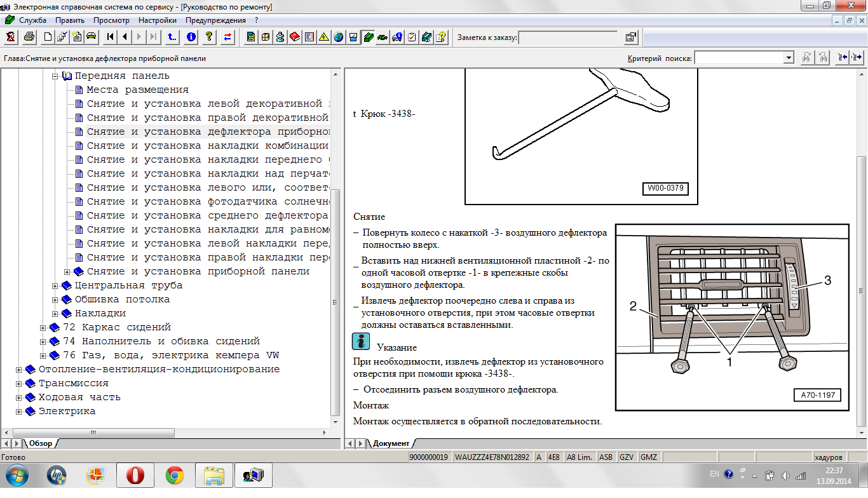Open the Критерий поиска dropdown list
The height and width of the screenshot is (498, 868).
pyautogui.click(x=789, y=58)
